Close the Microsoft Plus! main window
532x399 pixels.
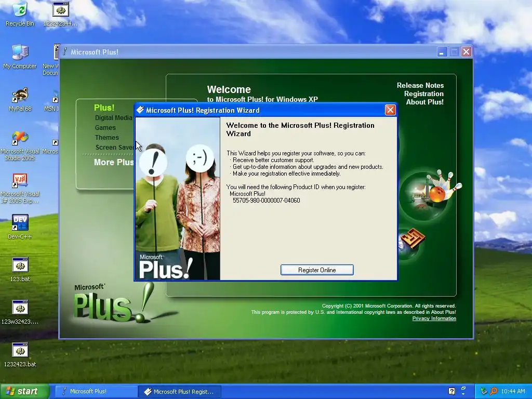(467, 52)
